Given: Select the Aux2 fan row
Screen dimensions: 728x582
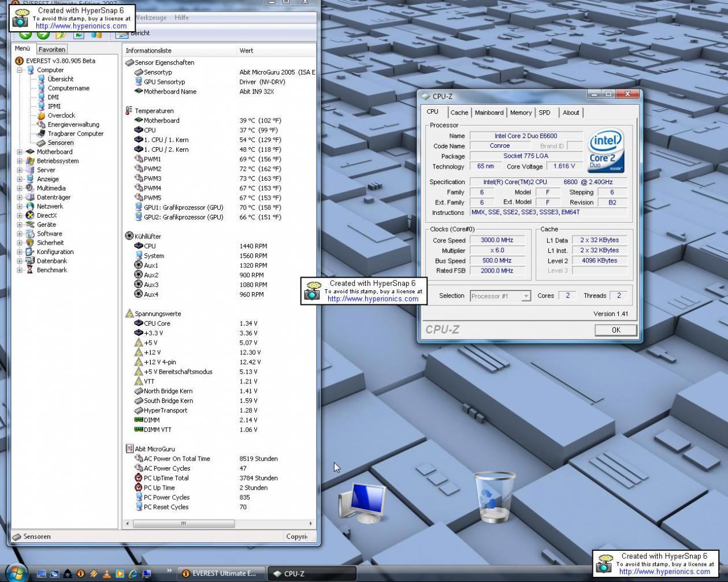Looking at the screenshot, I should [220, 275].
